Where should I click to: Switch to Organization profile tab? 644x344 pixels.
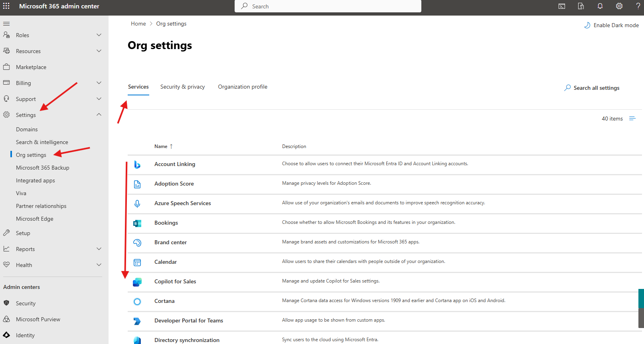tap(243, 87)
